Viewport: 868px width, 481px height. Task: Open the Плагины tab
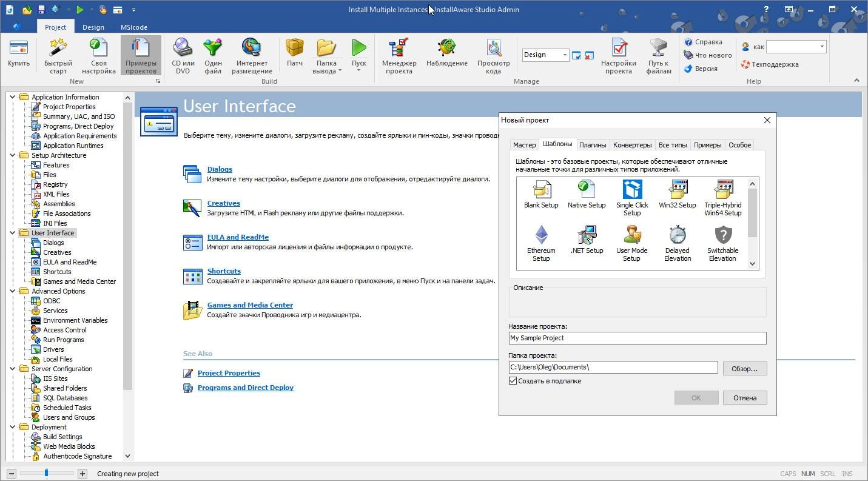(593, 145)
